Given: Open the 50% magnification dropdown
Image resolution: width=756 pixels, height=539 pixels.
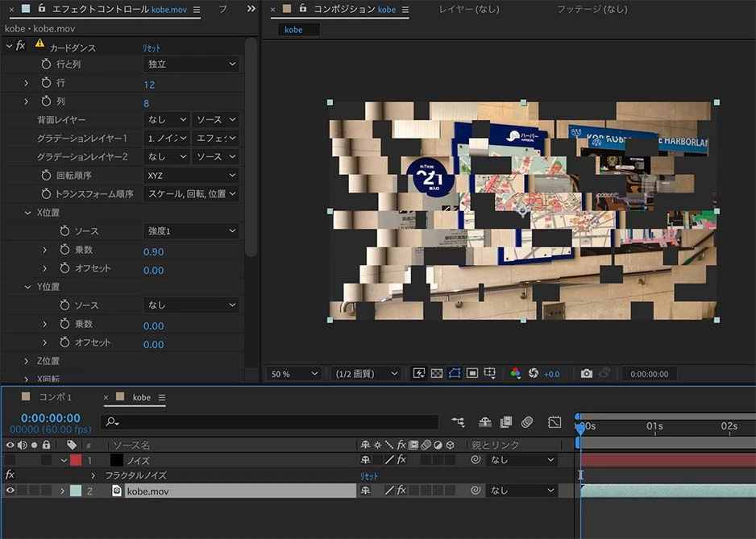Looking at the screenshot, I should click(294, 374).
